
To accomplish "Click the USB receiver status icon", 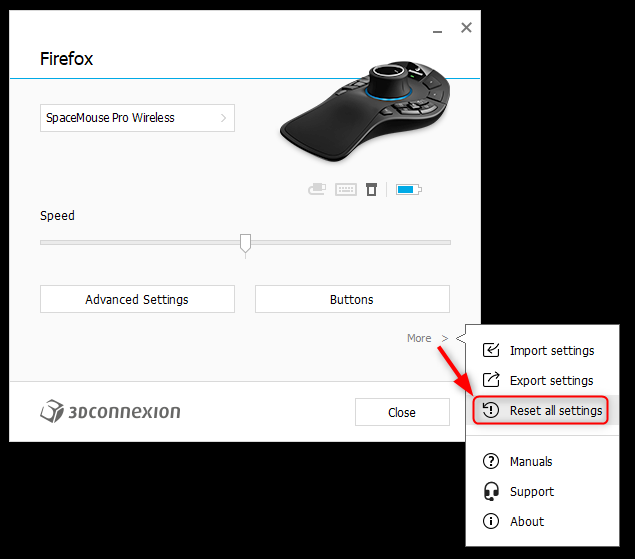I will pyautogui.click(x=317, y=189).
